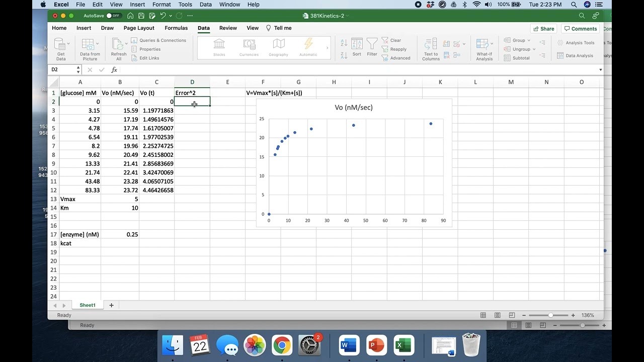Open the Sort dialog
Image resolution: width=644 pixels, height=362 pixels.
tap(357, 47)
